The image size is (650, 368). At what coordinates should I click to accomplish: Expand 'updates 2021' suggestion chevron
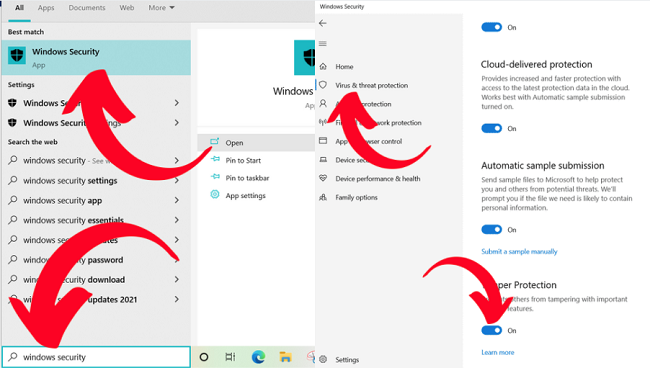click(x=177, y=299)
